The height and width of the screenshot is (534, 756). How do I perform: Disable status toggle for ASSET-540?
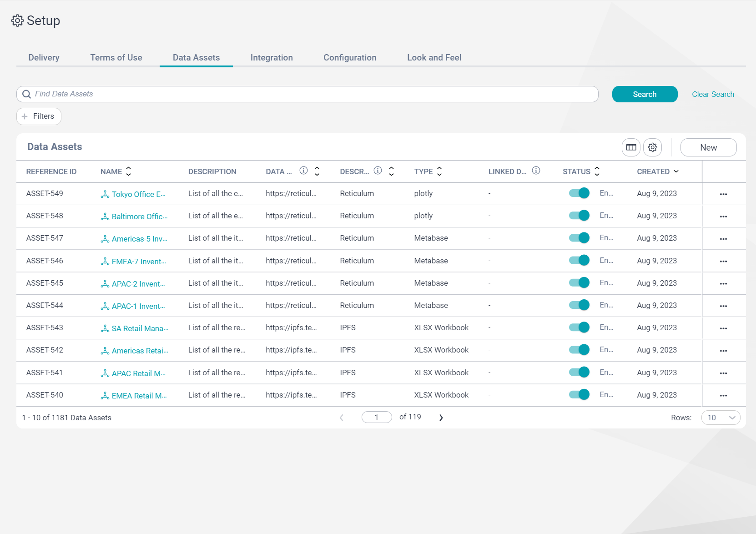point(579,394)
